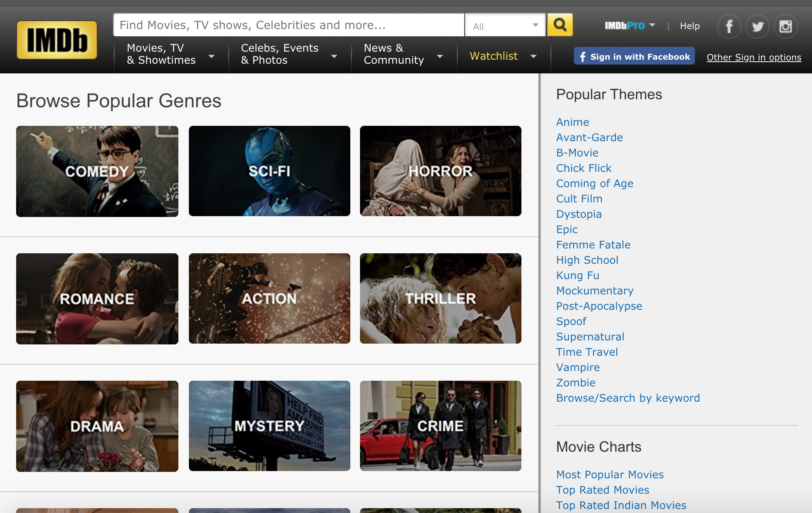The height and width of the screenshot is (513, 812).
Task: Open IMDb's Facebook page icon
Action: pos(729,27)
